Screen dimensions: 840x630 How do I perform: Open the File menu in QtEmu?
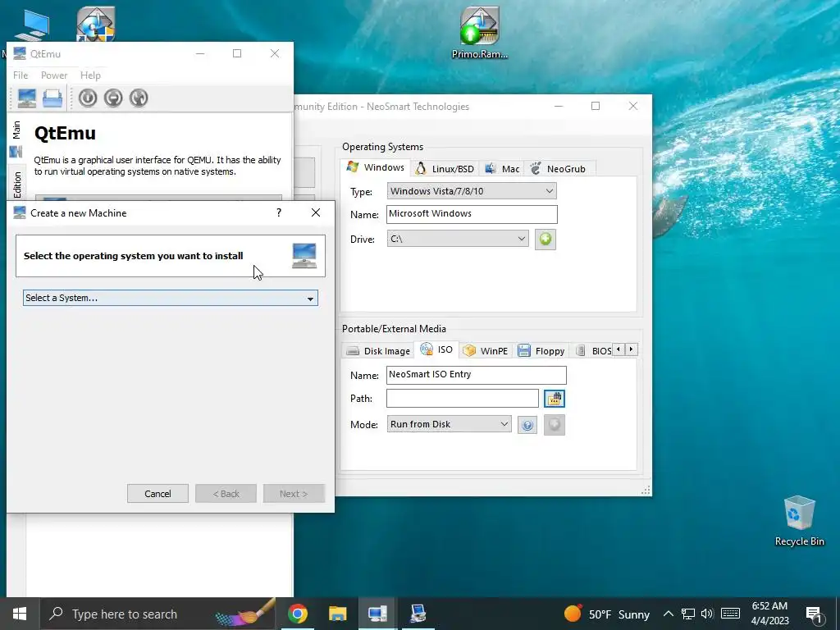[21, 75]
